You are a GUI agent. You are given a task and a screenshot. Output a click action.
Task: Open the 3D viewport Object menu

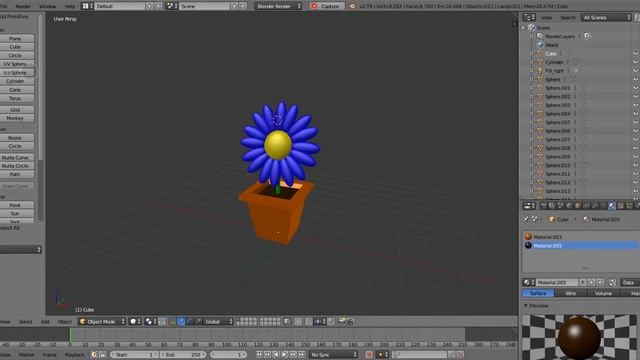pos(64,322)
